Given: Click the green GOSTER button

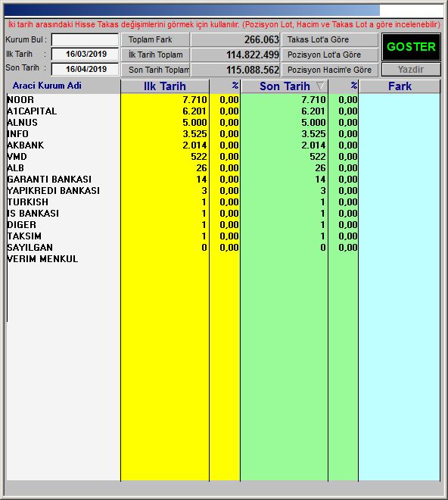Looking at the screenshot, I should [411, 47].
